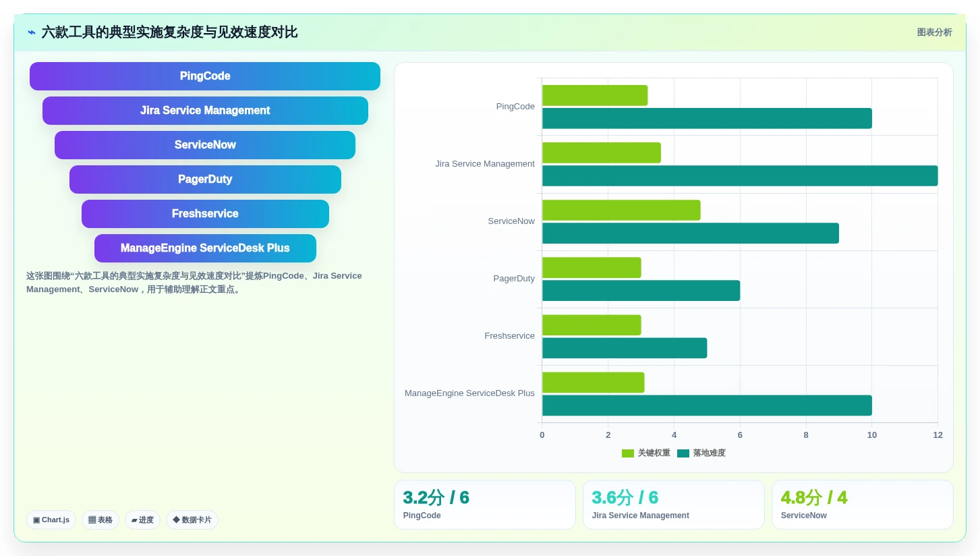The width and height of the screenshot is (980, 556).
Task: Click the 数据卡片 tag chip
Action: point(192,520)
